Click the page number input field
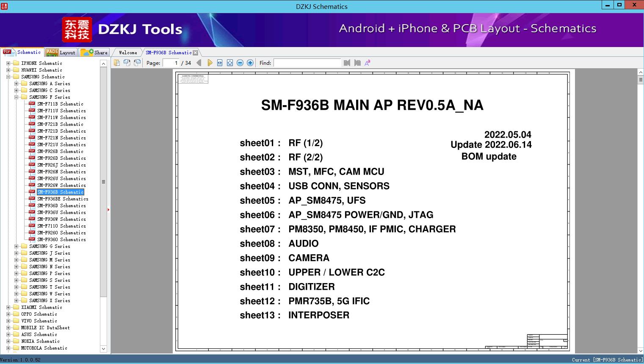The width and height of the screenshot is (644, 364). (x=171, y=63)
